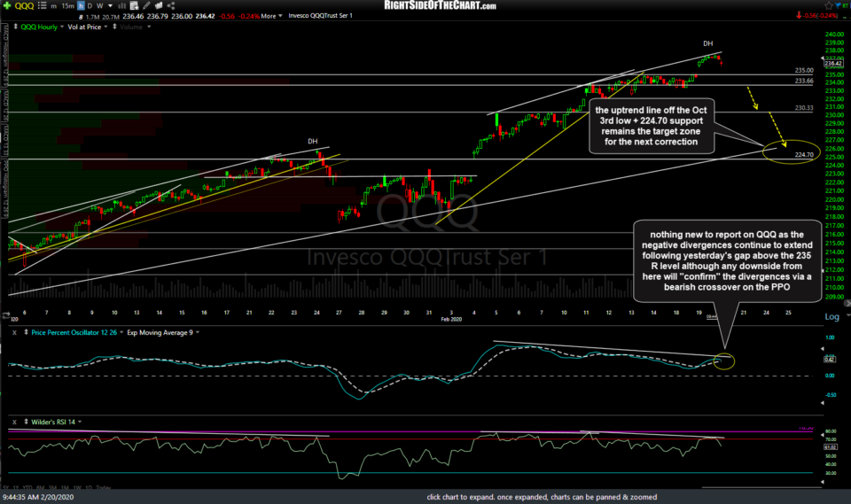Select the weekly 'W' timeframe
The image size is (851, 504).
pos(100,6)
